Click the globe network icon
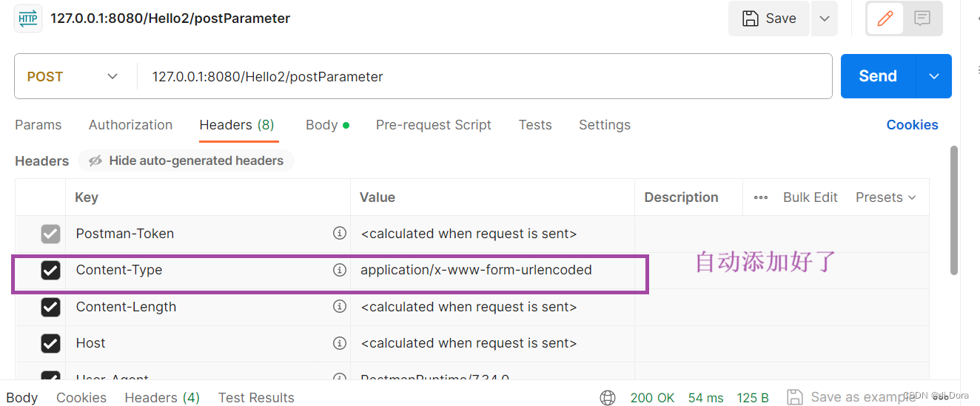The height and width of the screenshot is (406, 980). 608,398
